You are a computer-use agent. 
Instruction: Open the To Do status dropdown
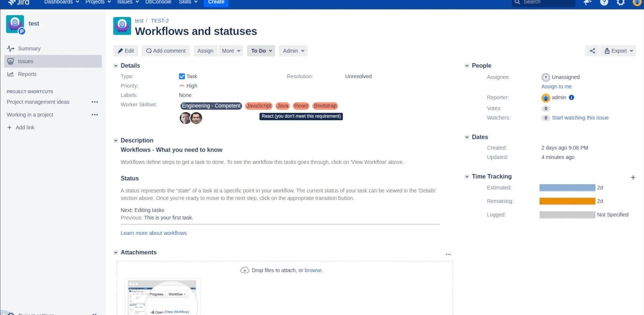pyautogui.click(x=261, y=51)
